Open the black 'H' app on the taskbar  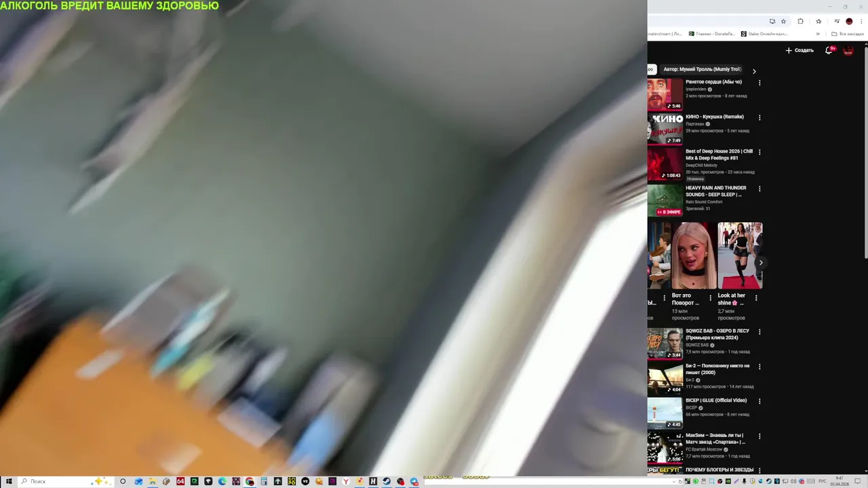(x=373, y=481)
